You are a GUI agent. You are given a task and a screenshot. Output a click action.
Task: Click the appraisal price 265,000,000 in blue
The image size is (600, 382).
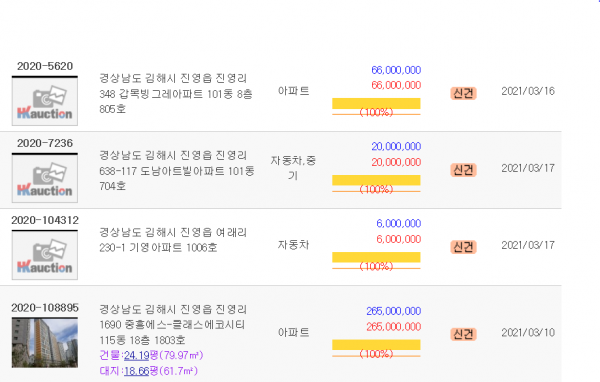[393, 311]
